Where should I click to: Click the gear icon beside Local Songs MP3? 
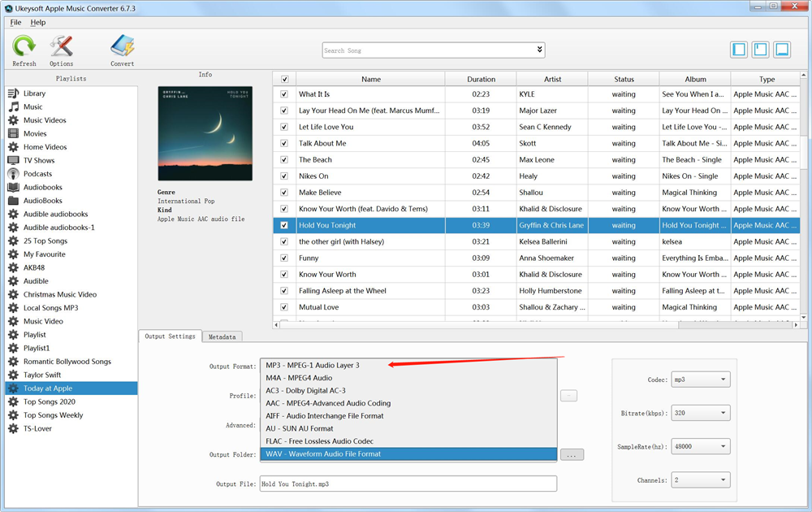pyautogui.click(x=14, y=308)
